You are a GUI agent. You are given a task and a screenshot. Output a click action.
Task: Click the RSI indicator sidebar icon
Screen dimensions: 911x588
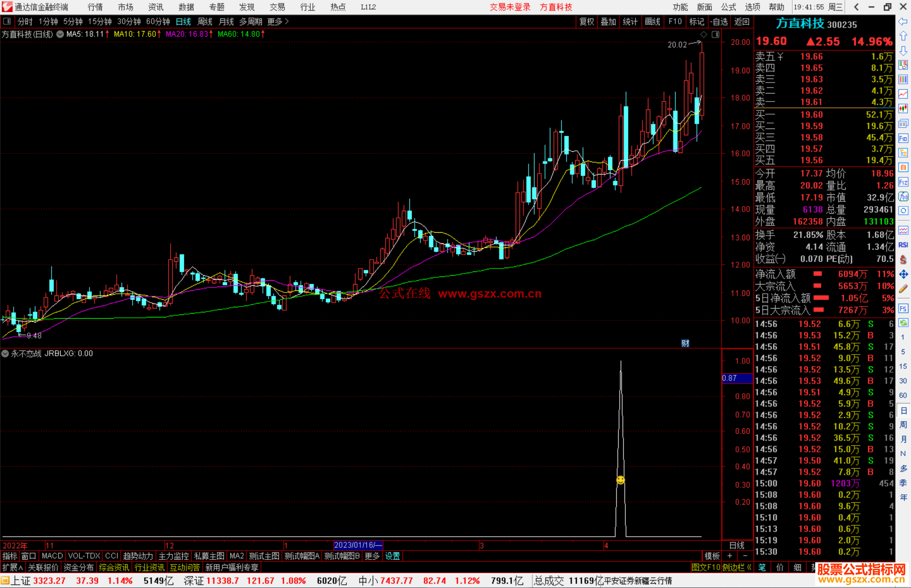coord(903,245)
